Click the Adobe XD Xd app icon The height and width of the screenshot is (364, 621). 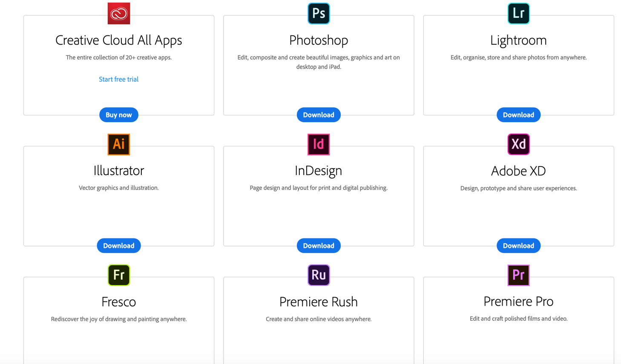[518, 144]
